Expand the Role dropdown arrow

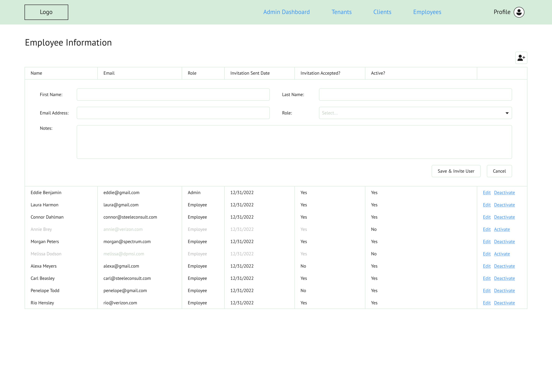[507, 113]
